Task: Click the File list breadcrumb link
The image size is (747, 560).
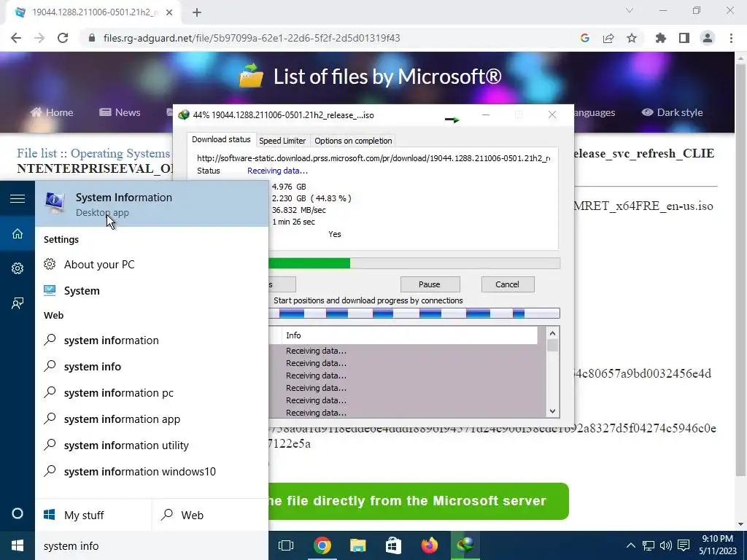Action: (x=36, y=153)
